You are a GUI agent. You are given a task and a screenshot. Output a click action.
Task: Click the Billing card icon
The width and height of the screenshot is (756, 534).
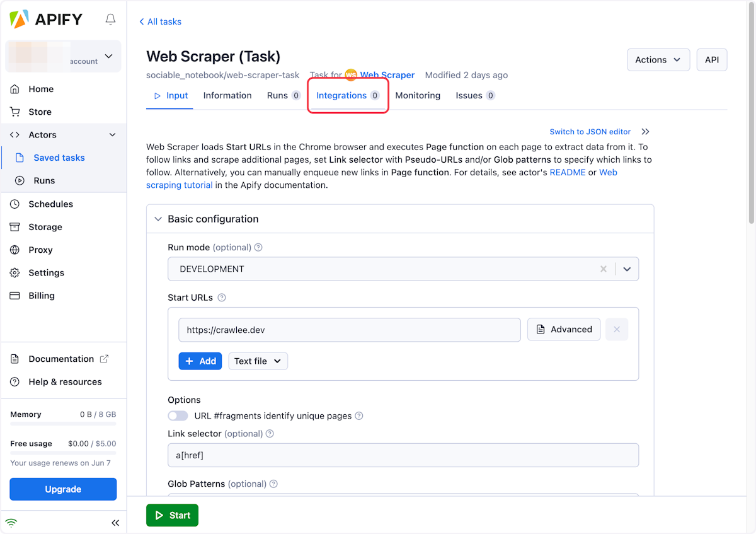click(x=15, y=296)
